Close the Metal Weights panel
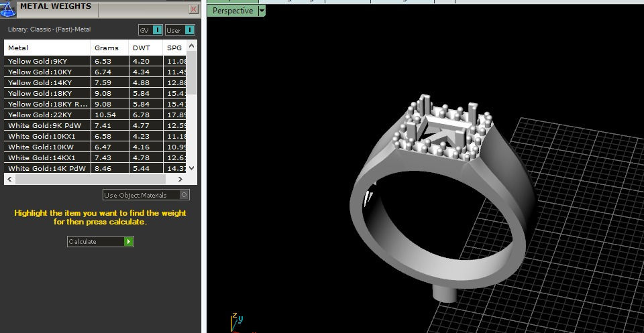This screenshot has height=333, width=644. (x=193, y=9)
